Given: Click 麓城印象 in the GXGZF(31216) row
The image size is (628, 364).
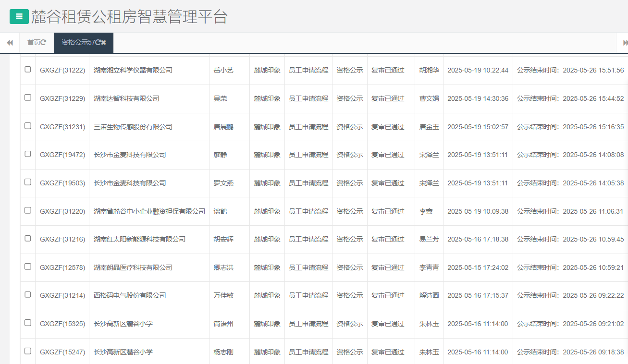Looking at the screenshot, I should (267, 239).
